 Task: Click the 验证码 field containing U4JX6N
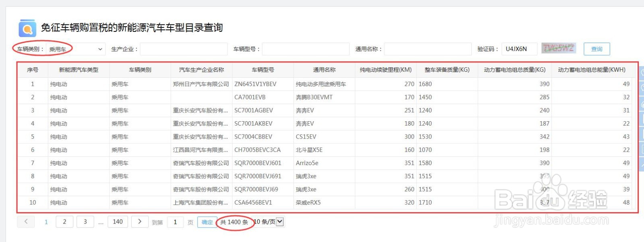click(x=520, y=49)
